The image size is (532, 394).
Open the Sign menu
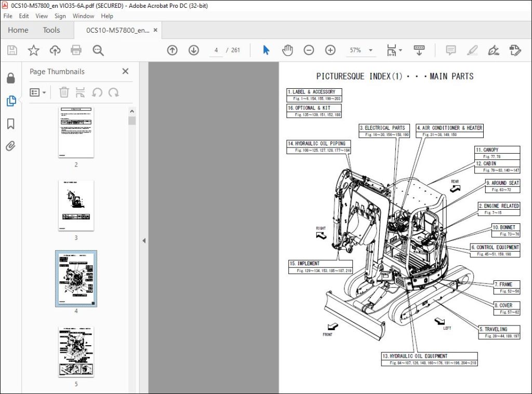coord(60,16)
